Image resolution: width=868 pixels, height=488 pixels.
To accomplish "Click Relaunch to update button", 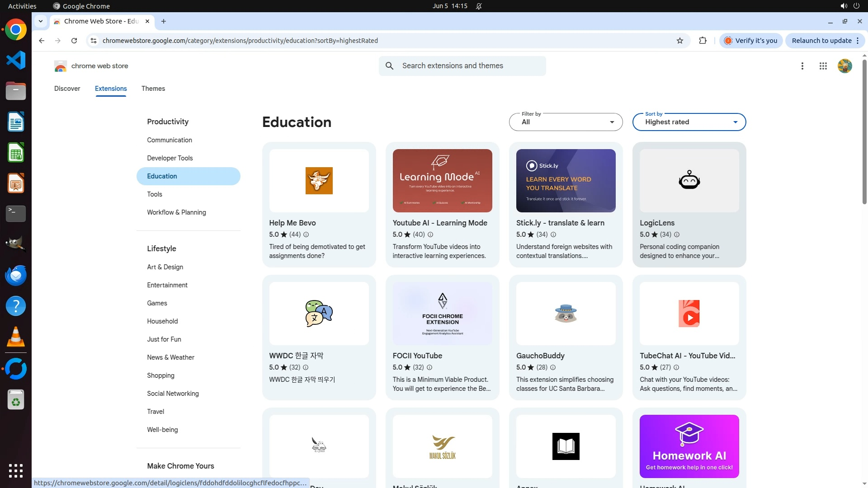I will coord(821,41).
